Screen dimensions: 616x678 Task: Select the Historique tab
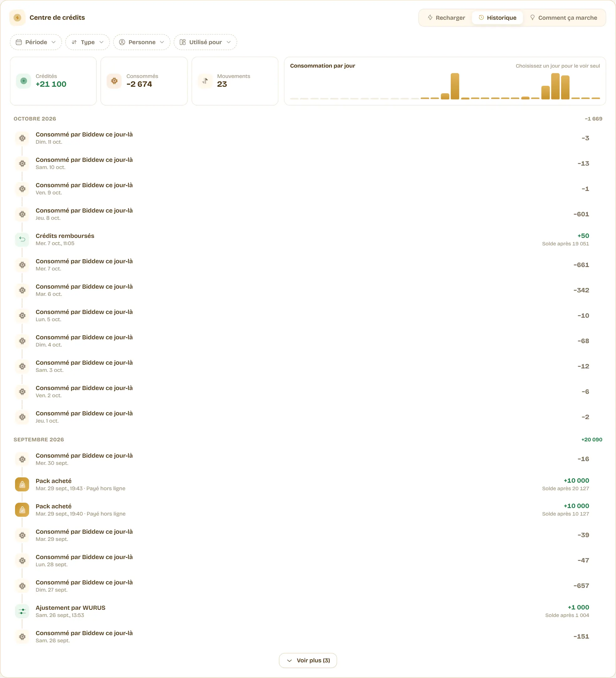coord(497,18)
